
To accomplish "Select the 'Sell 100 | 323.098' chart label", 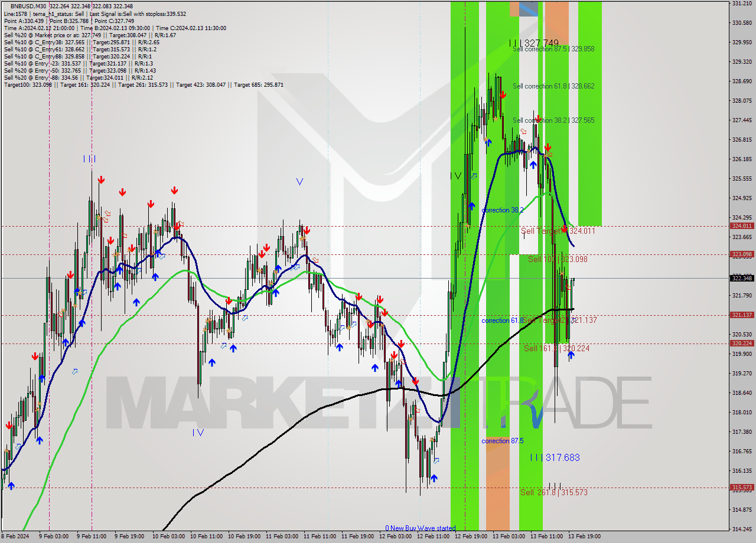I will (x=558, y=259).
